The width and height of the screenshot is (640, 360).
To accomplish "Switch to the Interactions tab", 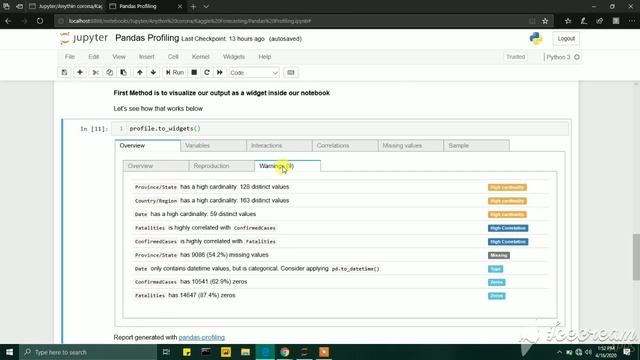I will tap(279, 146).
